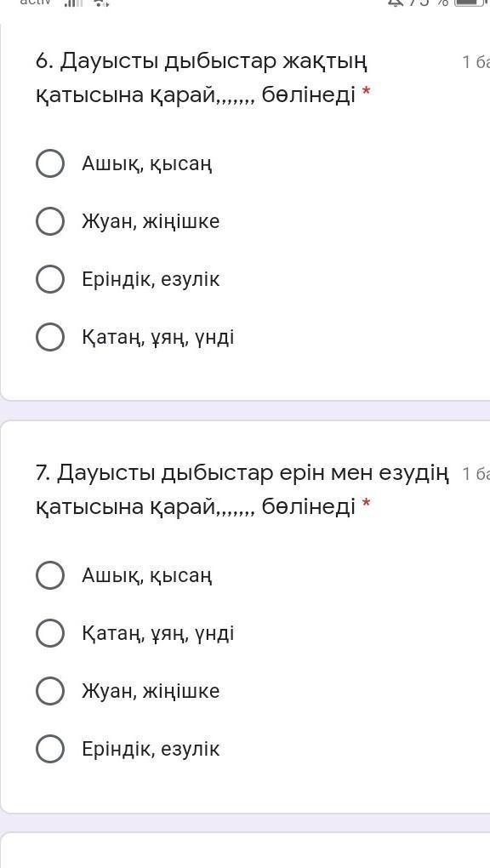Click 'Еріндік, езулік' label text in question 6

point(151,279)
